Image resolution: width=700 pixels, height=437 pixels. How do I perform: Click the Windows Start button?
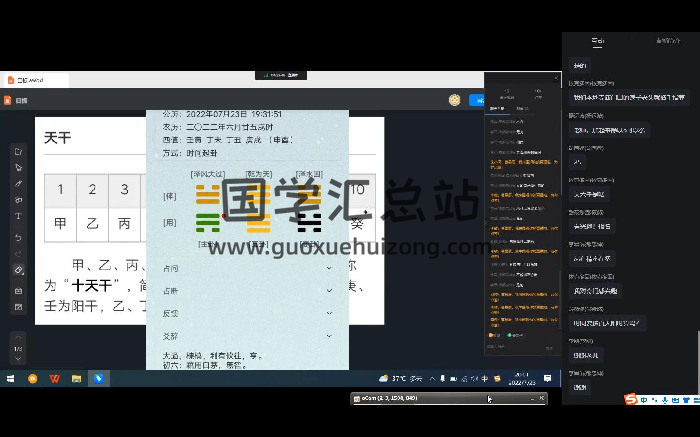[11, 379]
